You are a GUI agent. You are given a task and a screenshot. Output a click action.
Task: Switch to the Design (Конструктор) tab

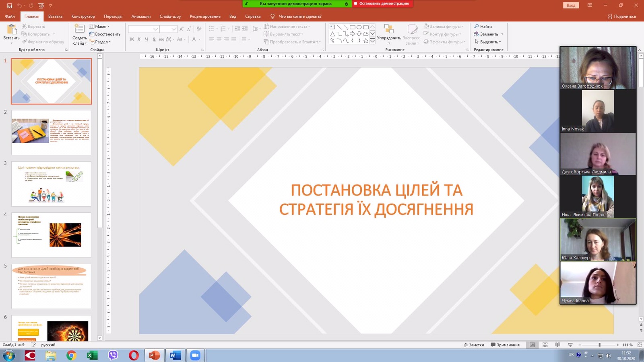(x=83, y=16)
